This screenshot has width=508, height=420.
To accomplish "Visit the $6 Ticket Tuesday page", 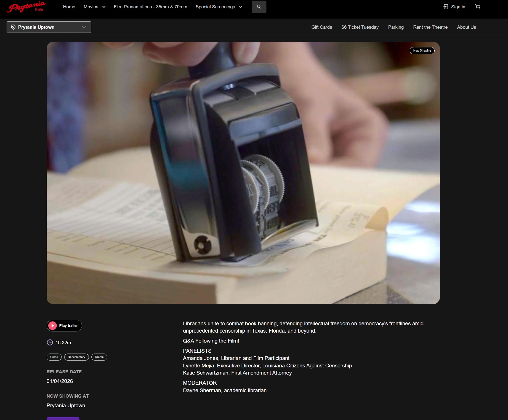I will click(x=360, y=27).
